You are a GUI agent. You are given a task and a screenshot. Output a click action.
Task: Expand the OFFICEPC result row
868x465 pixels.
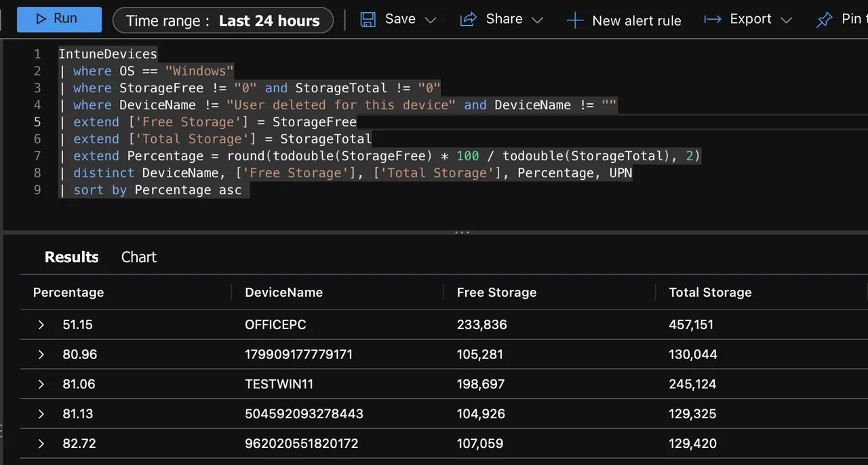(41, 325)
